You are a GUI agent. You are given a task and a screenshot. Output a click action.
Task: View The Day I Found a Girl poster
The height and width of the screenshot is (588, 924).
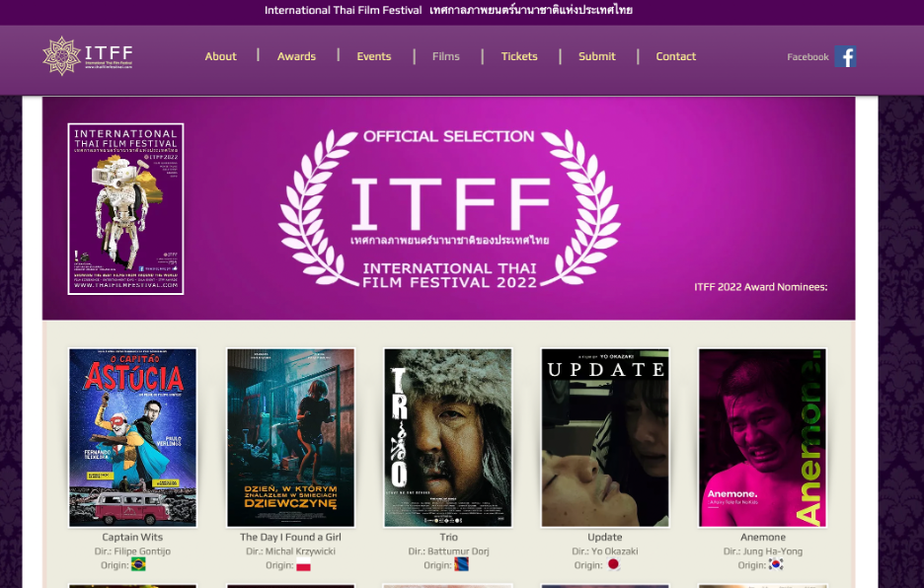click(x=290, y=437)
